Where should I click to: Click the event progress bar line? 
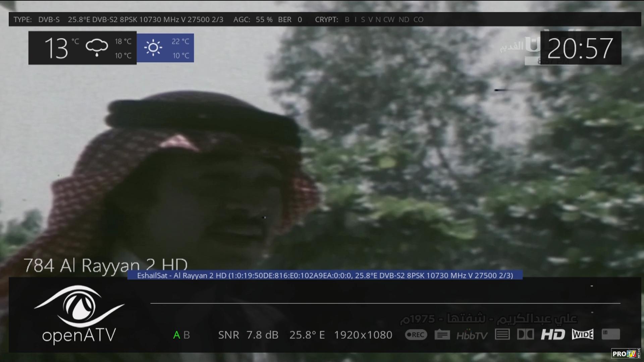tap(385, 303)
